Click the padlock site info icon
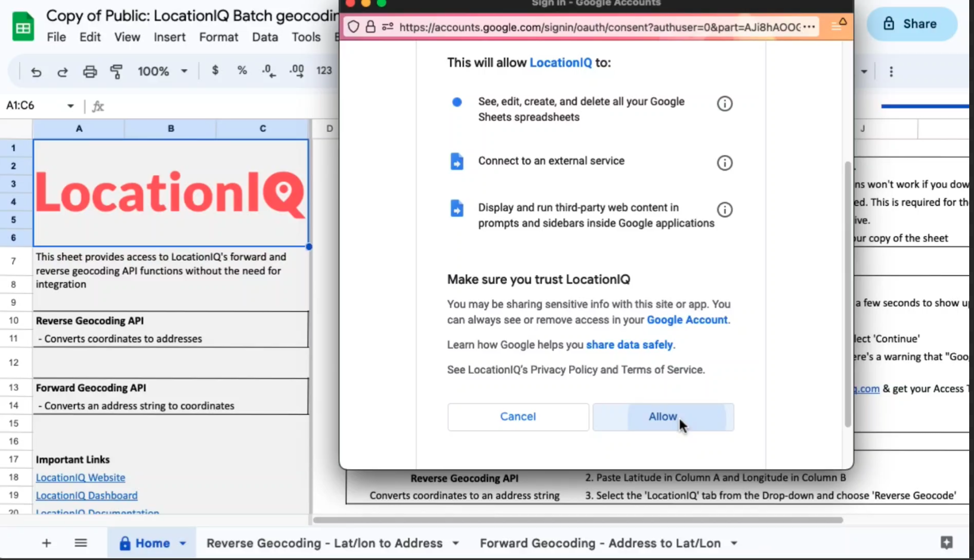Screen dimensions: 974x560 [370, 26]
